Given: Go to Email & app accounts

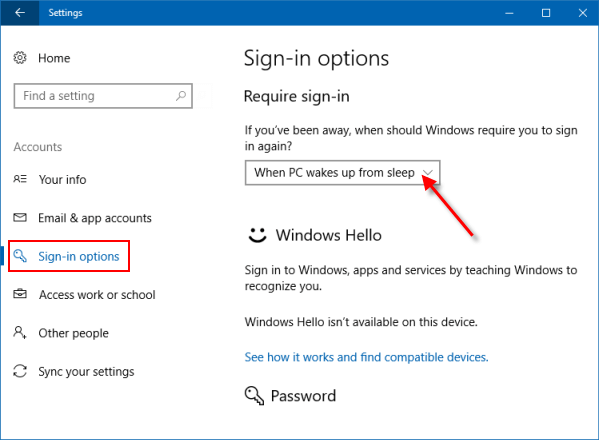Looking at the screenshot, I should tap(95, 218).
